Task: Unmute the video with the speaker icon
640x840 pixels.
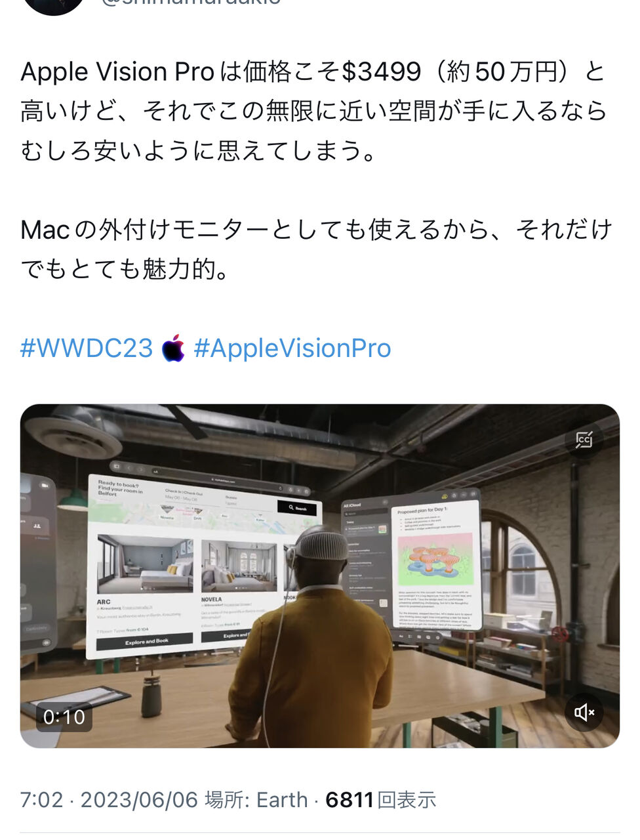Action: click(x=584, y=712)
